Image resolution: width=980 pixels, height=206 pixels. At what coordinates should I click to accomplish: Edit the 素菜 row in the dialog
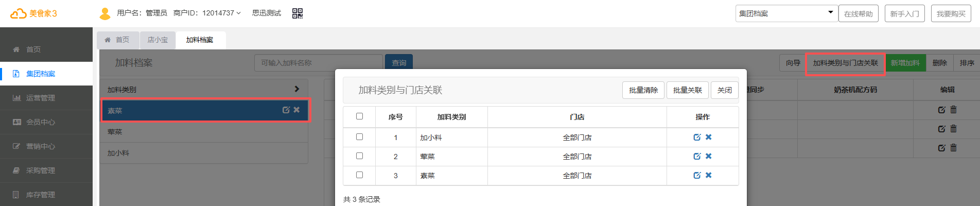[x=697, y=175]
